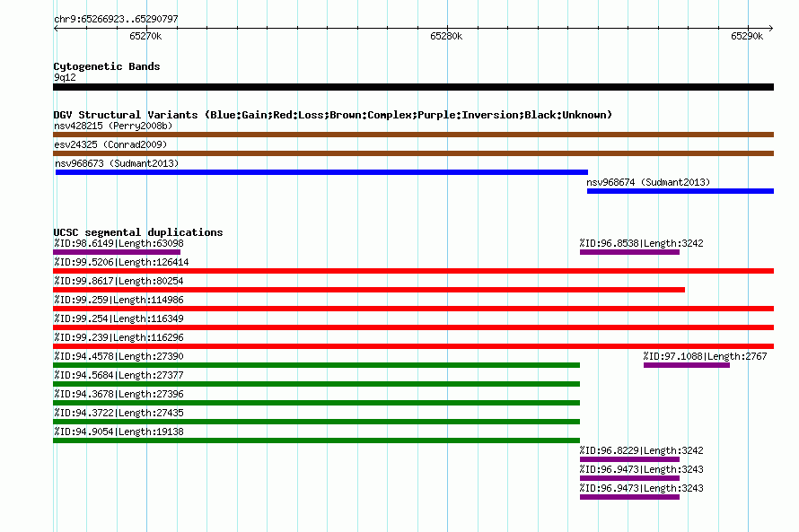Click the %ID:94.3722|Length:27435 label
This screenshot has width=799, height=532.
click(x=119, y=413)
